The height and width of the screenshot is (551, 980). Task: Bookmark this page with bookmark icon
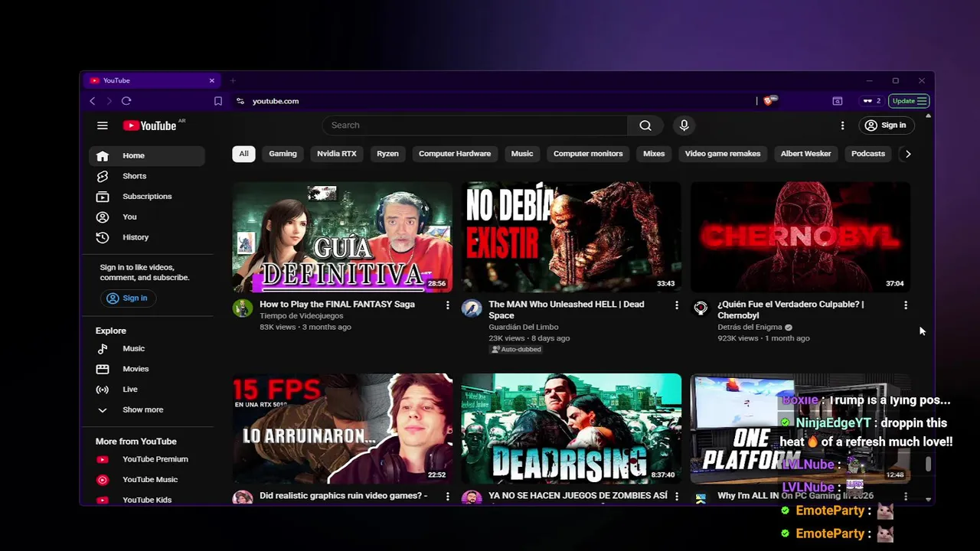pyautogui.click(x=218, y=101)
